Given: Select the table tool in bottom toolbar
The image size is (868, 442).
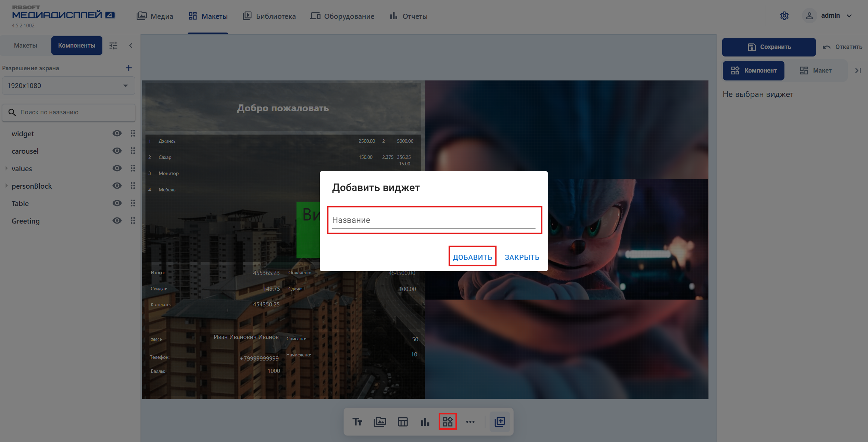Looking at the screenshot, I should click(403, 421).
